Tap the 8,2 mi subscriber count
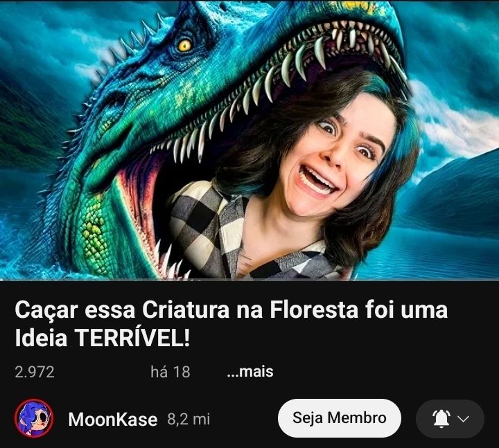499x448 pixels. coord(189,420)
